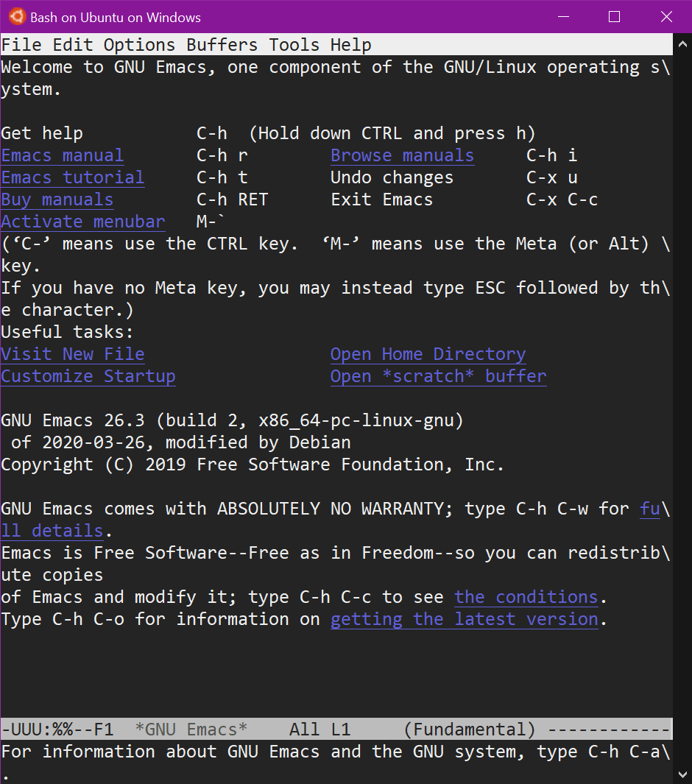Click the 'GNU Emacs 26.3' version line
692x784 pixels.
point(233,420)
